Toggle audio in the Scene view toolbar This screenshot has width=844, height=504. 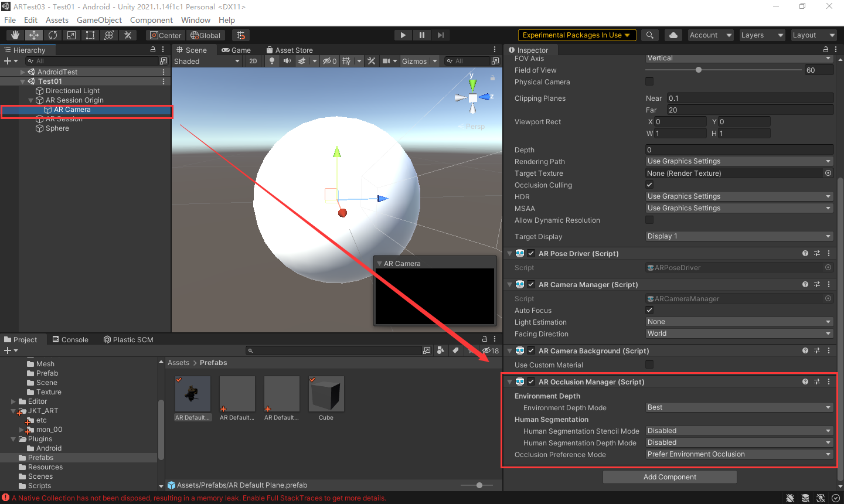[x=287, y=61]
